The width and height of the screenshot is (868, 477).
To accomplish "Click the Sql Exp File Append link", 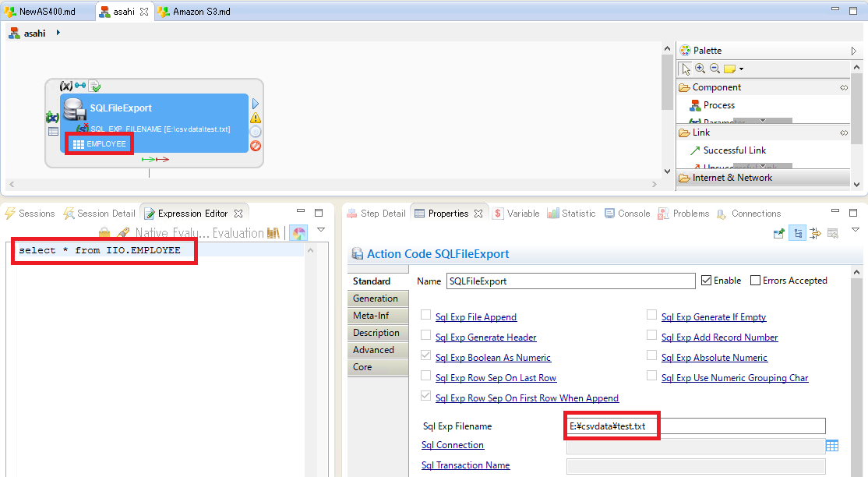I will coord(475,317).
